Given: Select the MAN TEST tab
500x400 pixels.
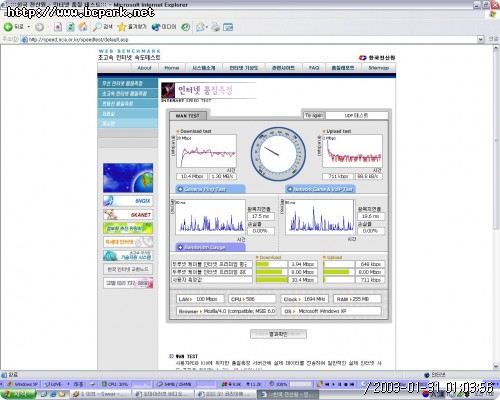Looking at the screenshot, I should coord(188,116).
